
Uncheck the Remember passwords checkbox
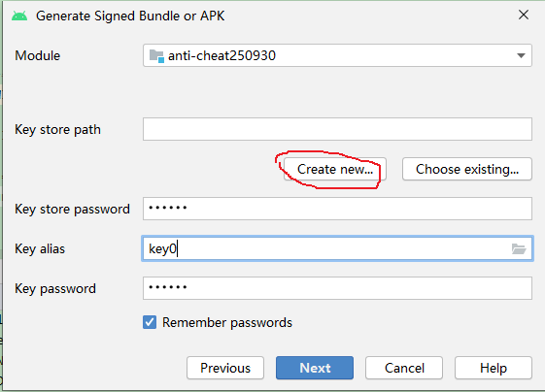coord(150,322)
